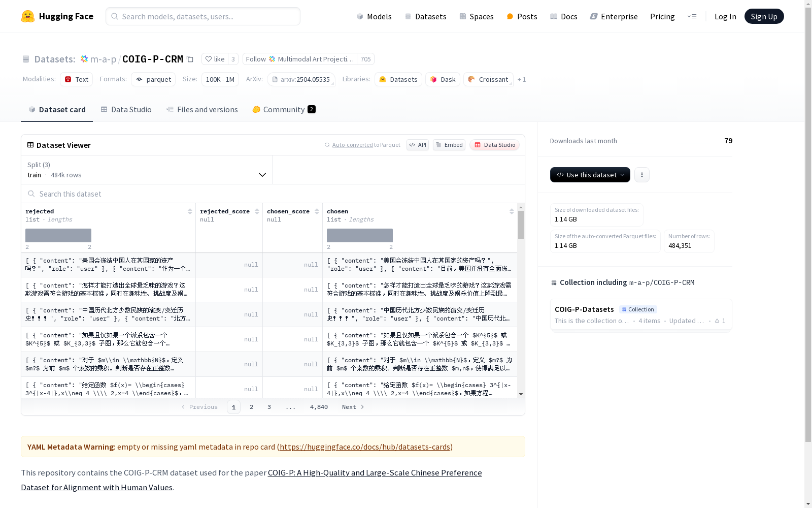The image size is (812, 508).
Task: Open the dataset viewer API button
Action: [418, 145]
